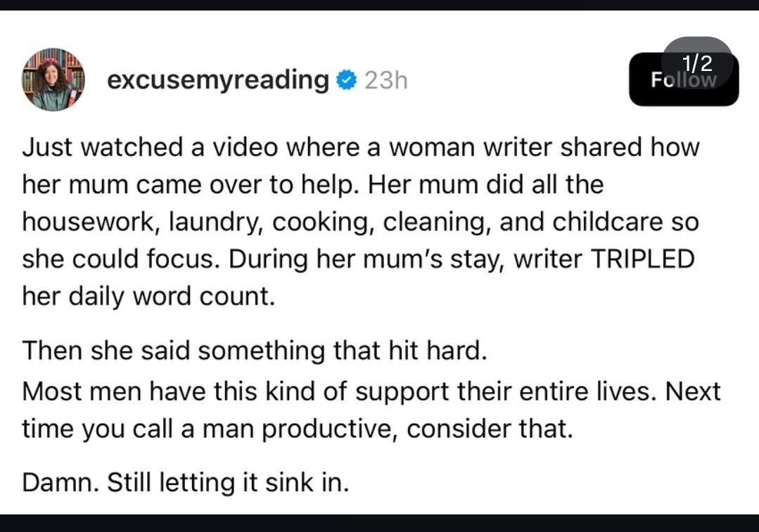
Task: Click the 23h post timestamp
Action: click(386, 82)
